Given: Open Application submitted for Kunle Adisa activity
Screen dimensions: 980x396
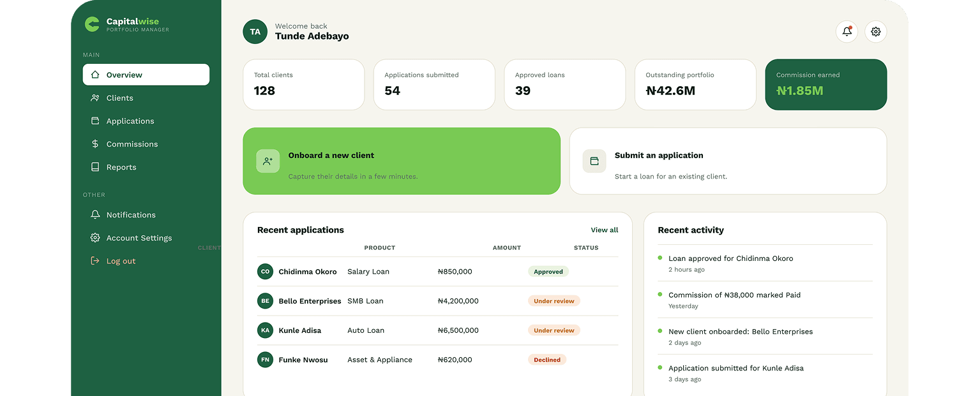Looking at the screenshot, I should (765, 373).
